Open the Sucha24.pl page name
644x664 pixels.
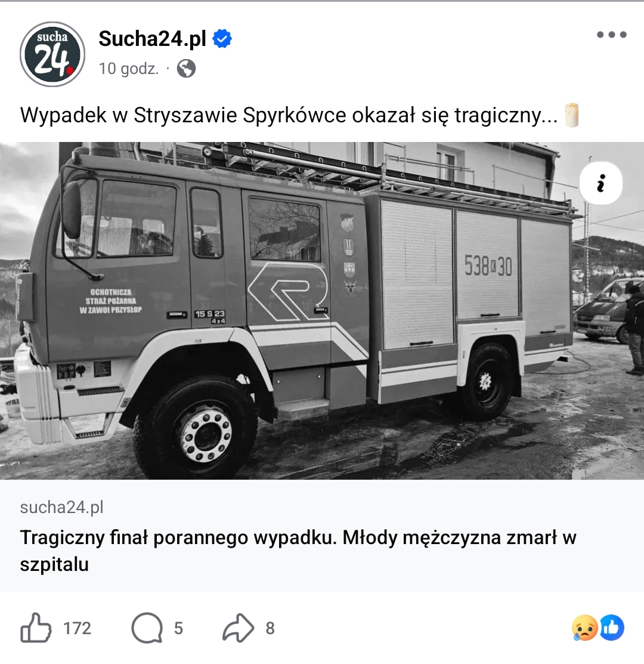click(152, 39)
